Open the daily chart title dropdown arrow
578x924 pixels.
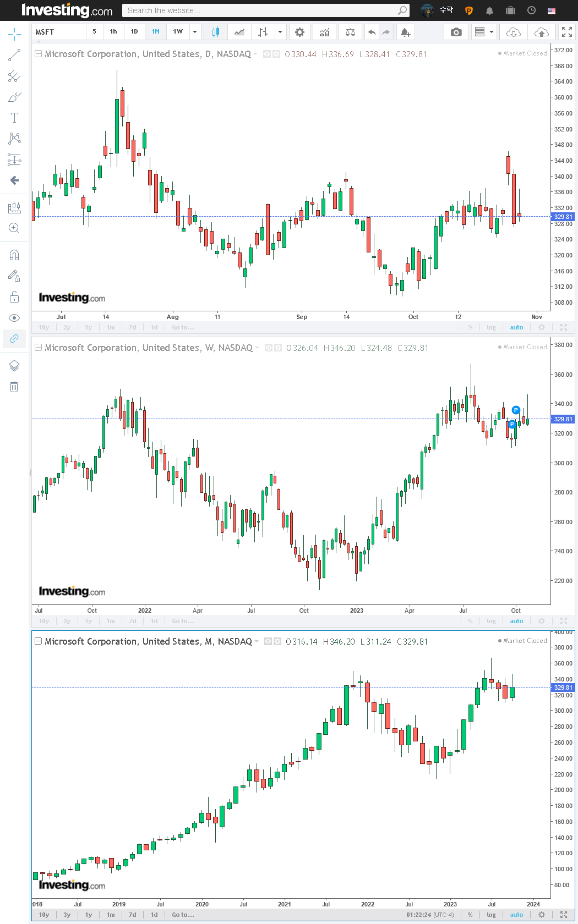(256, 54)
